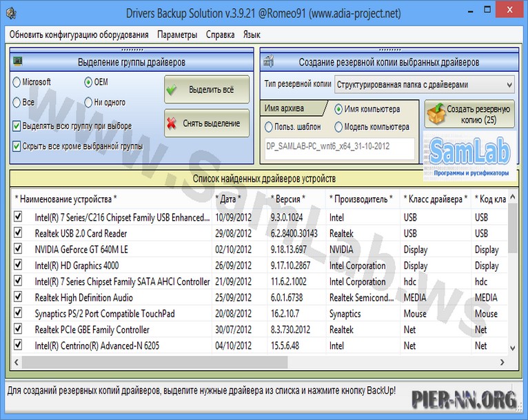The height and width of the screenshot is (420, 528).
Task: Click the vertical scrollbar up arrow
Action: (513, 197)
